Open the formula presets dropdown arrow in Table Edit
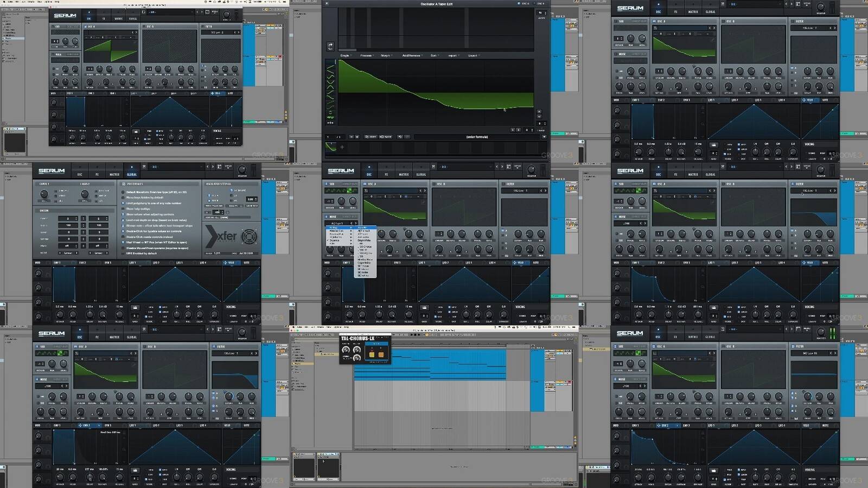Screen dimensions: 868x488 545,137
